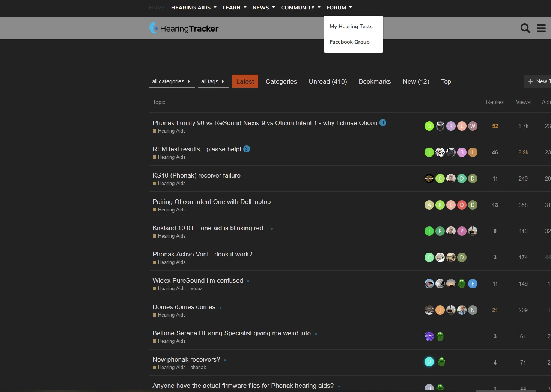Switch to the Latest tab
551x392 pixels.
click(x=245, y=81)
